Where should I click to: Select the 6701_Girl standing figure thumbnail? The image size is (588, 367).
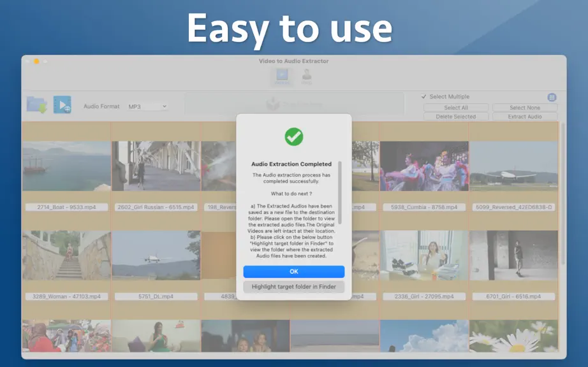[x=513, y=255]
